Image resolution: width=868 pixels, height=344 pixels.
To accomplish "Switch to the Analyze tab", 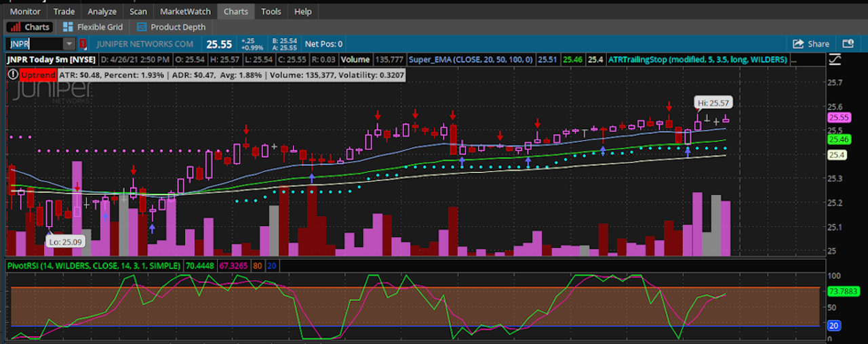I will coord(102,12).
